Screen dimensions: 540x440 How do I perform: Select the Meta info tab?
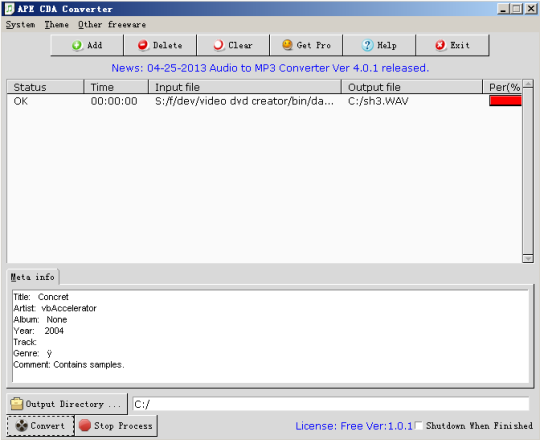tap(33, 277)
